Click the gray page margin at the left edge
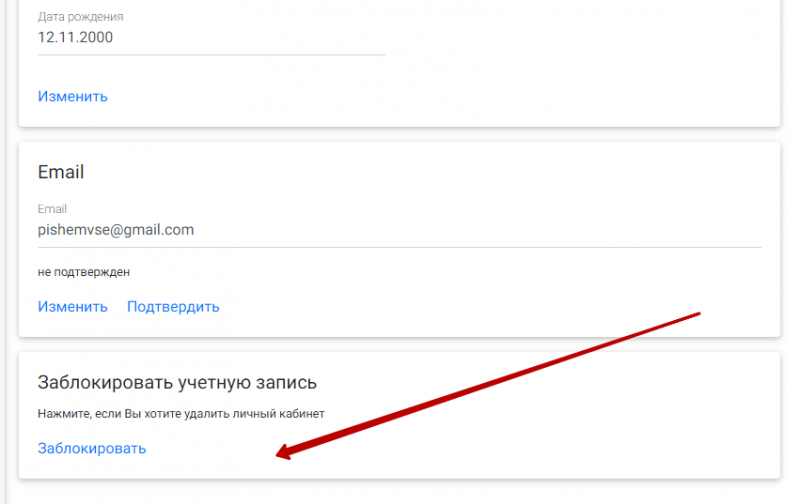800x504 pixels. tap(8, 250)
